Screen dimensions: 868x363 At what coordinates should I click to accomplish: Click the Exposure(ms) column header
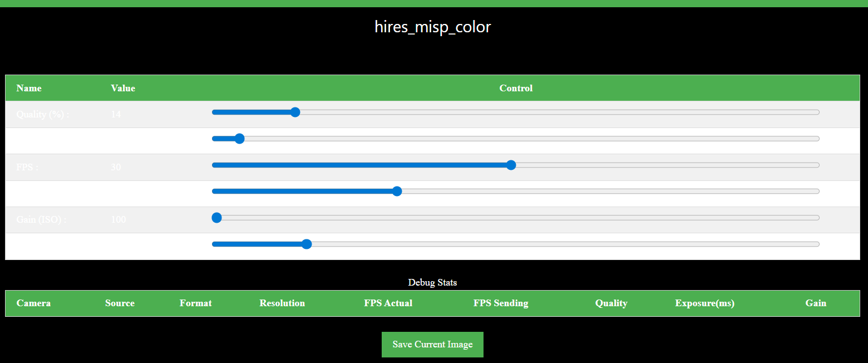[x=704, y=303]
